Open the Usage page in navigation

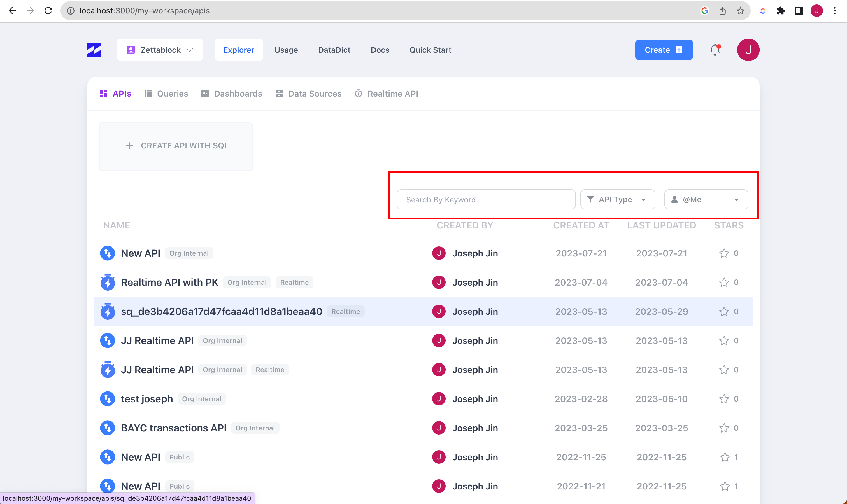tap(286, 50)
